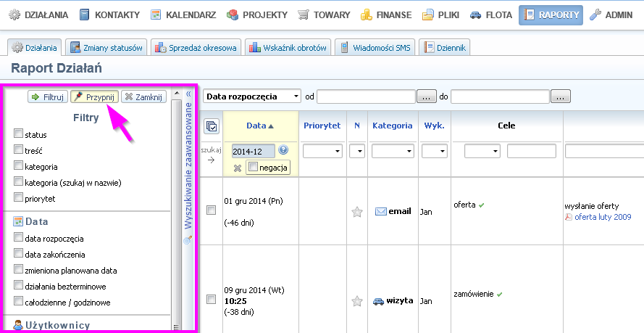This screenshot has width=644, height=333.
Task: Click the filters panel vertical scrollbar
Action: 176,210
